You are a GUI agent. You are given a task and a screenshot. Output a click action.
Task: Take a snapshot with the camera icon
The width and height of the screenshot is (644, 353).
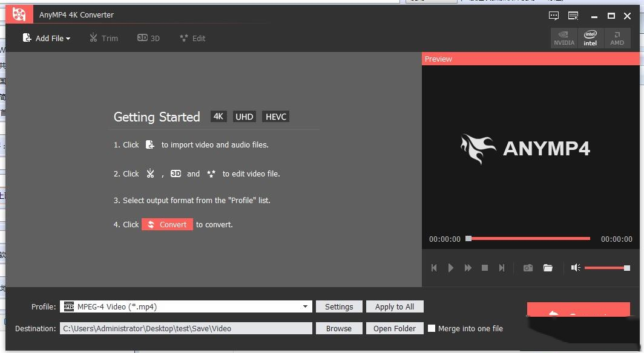coord(528,268)
